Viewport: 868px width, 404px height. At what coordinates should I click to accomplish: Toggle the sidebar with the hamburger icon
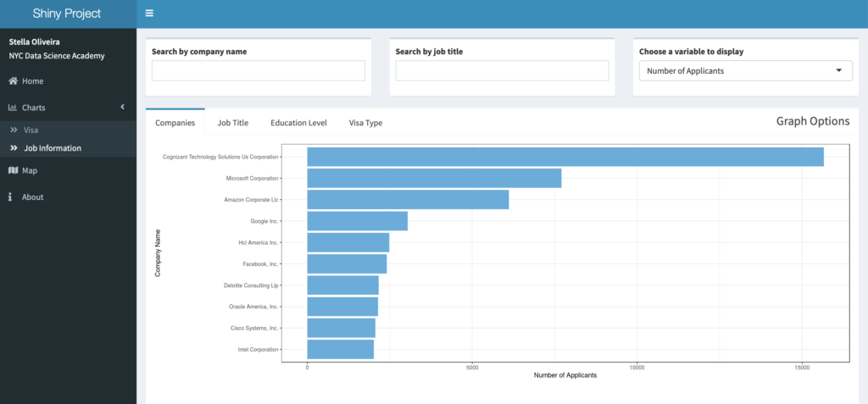point(149,14)
